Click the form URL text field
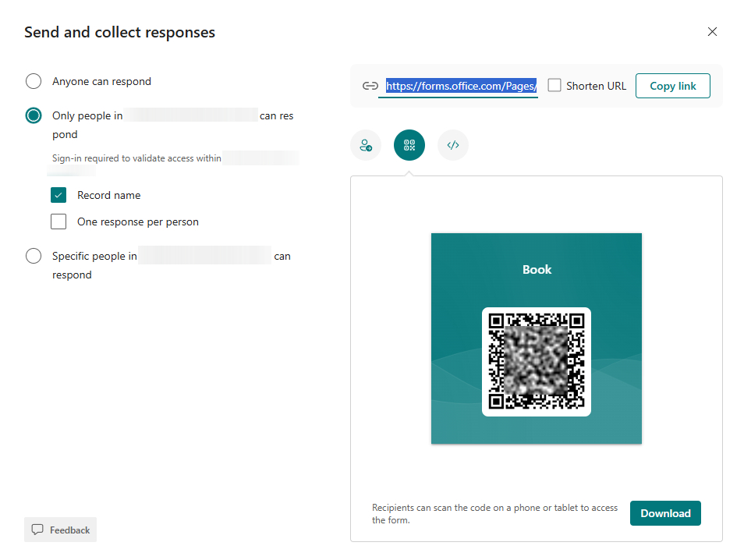The height and width of the screenshot is (560, 744). click(x=458, y=86)
